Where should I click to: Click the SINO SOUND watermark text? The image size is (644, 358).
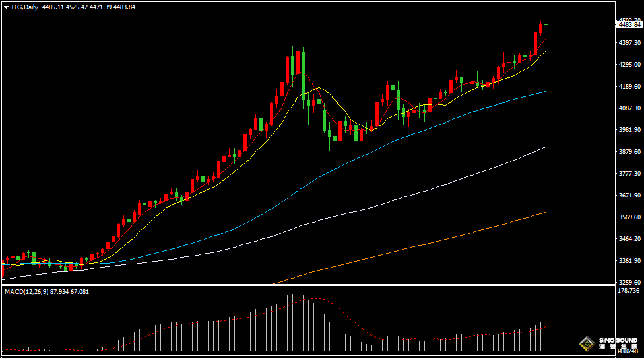tap(618, 341)
